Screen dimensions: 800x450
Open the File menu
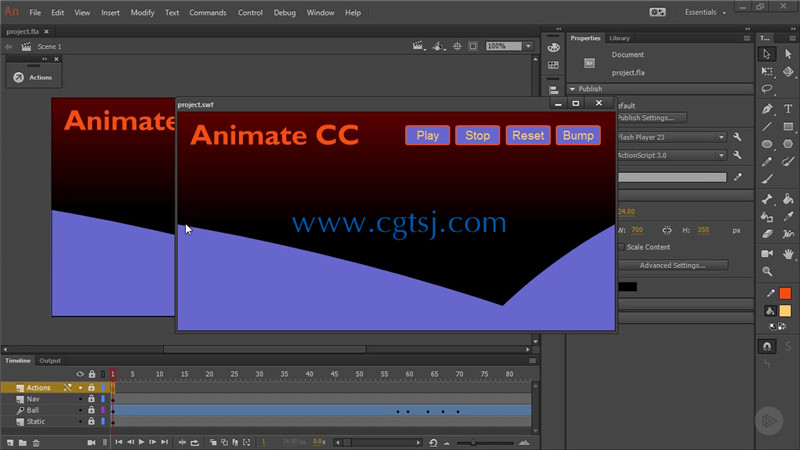35,13
